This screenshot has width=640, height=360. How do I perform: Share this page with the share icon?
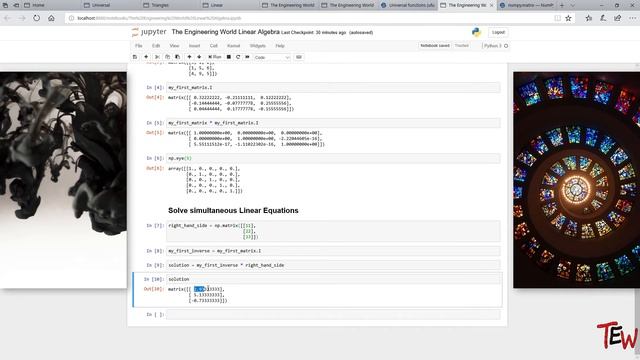(618, 18)
